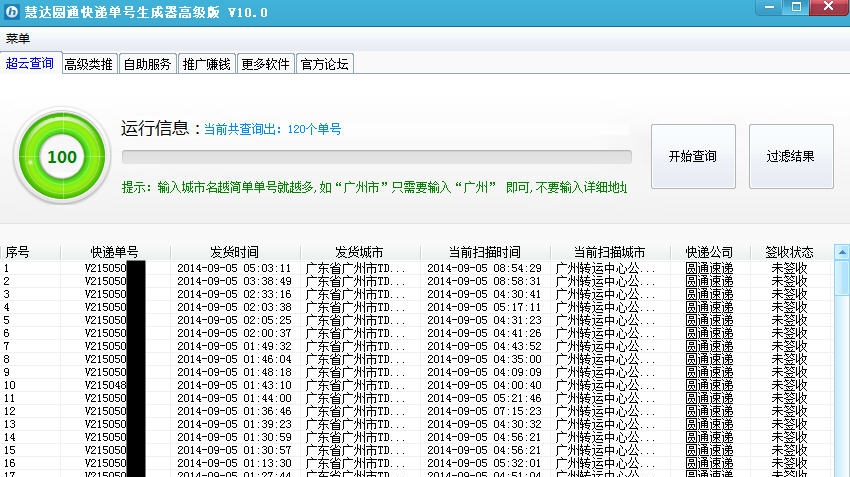Select tracking number V215048 in row 10

pos(105,385)
